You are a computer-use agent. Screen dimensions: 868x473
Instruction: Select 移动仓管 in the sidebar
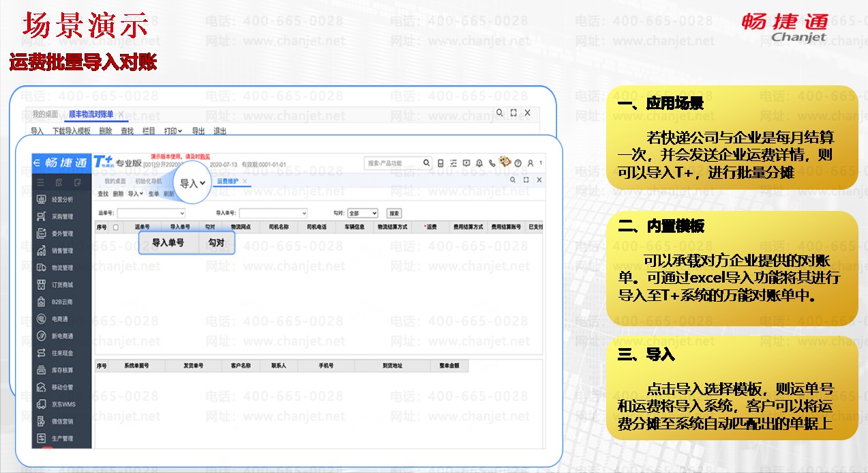[x=55, y=387]
